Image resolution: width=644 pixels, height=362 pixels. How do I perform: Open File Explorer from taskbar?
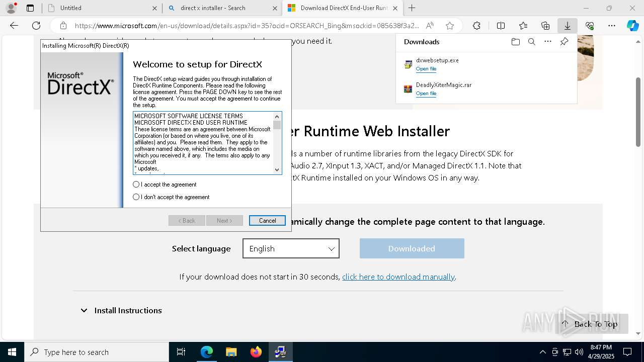[x=231, y=352]
